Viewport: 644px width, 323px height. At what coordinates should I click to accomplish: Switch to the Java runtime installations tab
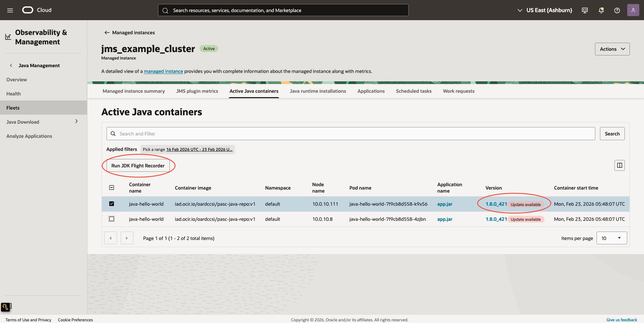click(x=318, y=91)
